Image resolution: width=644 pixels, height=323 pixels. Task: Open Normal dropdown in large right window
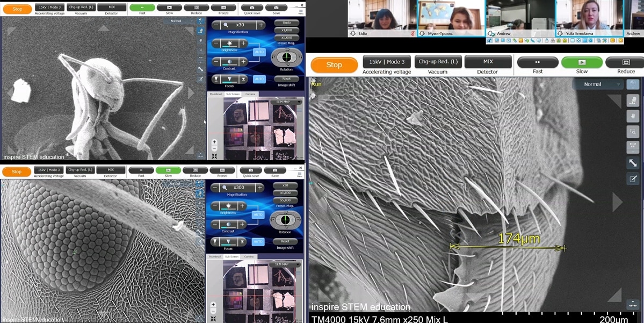[x=597, y=84]
